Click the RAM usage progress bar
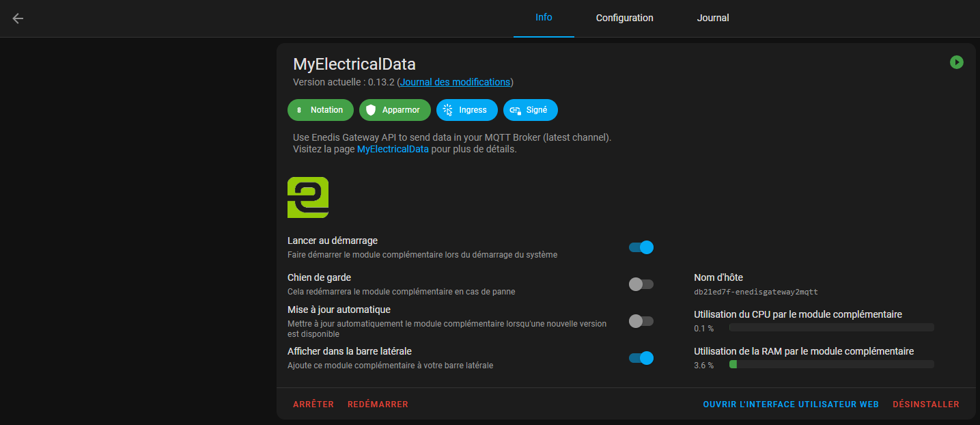The height and width of the screenshot is (425, 980). click(831, 365)
